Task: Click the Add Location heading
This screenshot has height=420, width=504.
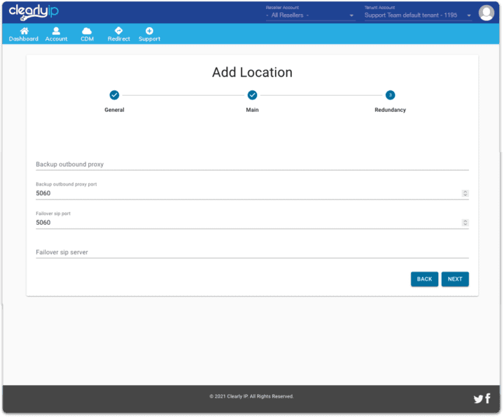Action: (x=252, y=72)
